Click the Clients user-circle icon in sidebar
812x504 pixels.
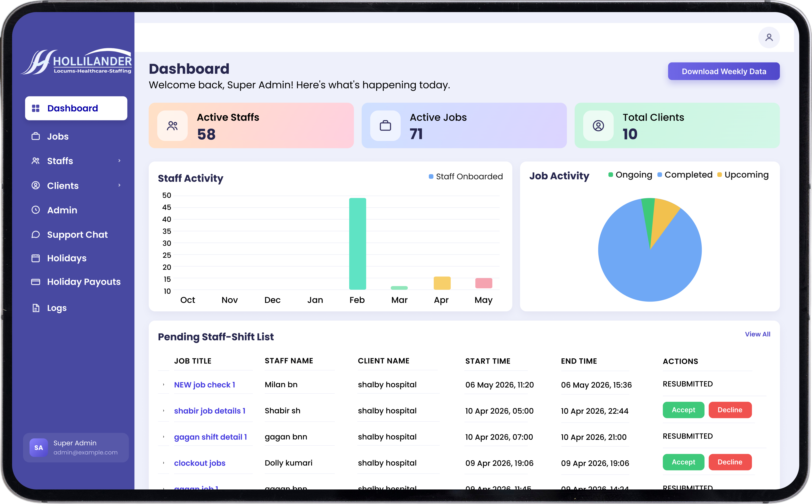pos(36,185)
